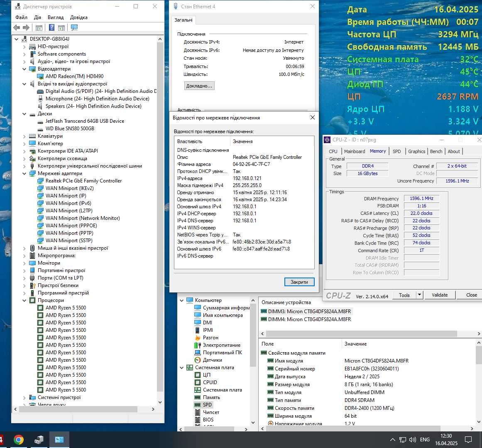Select DIMM3: Micron CT8G4DFS824A.M8FR row
Screen dimensions: 482x448
[306, 312]
